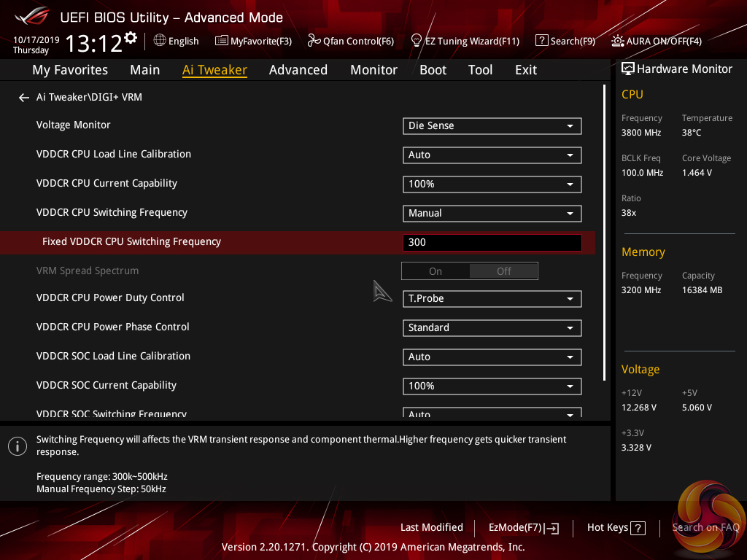
Task: Toggle AURA ON/OFF(F4) lighting icon
Action: (x=618, y=41)
